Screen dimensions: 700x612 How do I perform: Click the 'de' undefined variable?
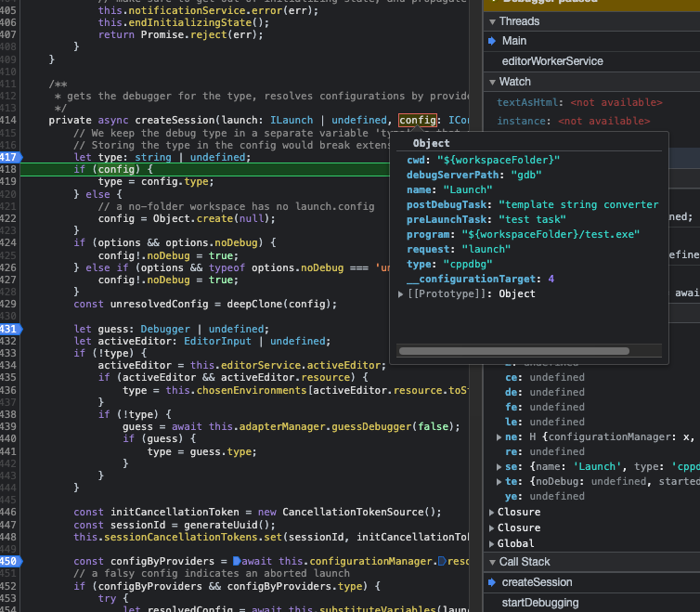point(545,392)
